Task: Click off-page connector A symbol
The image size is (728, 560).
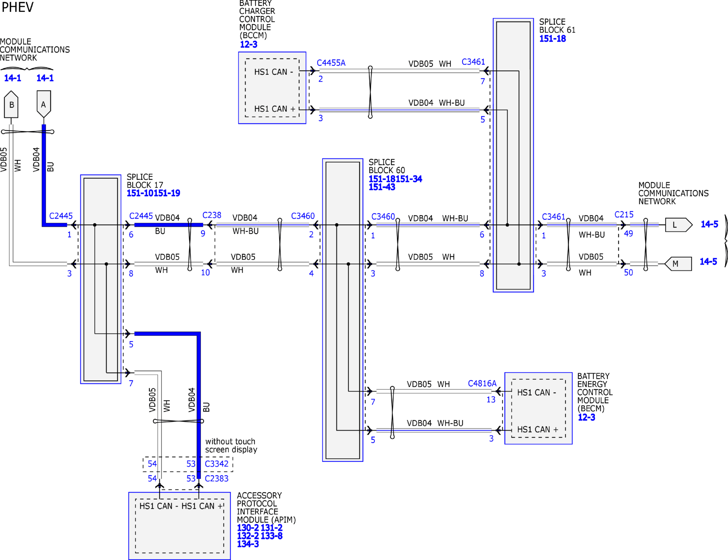Action: pos(44,104)
